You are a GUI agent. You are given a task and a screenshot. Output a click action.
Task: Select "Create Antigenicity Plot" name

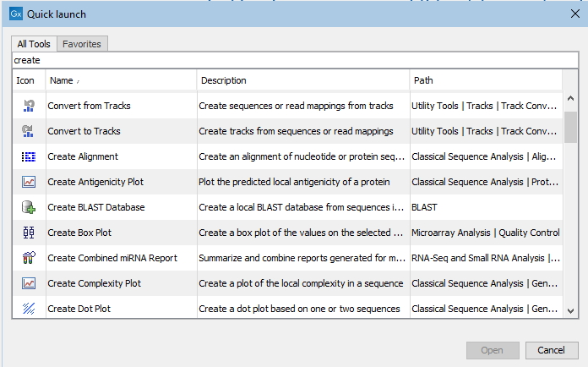point(95,182)
